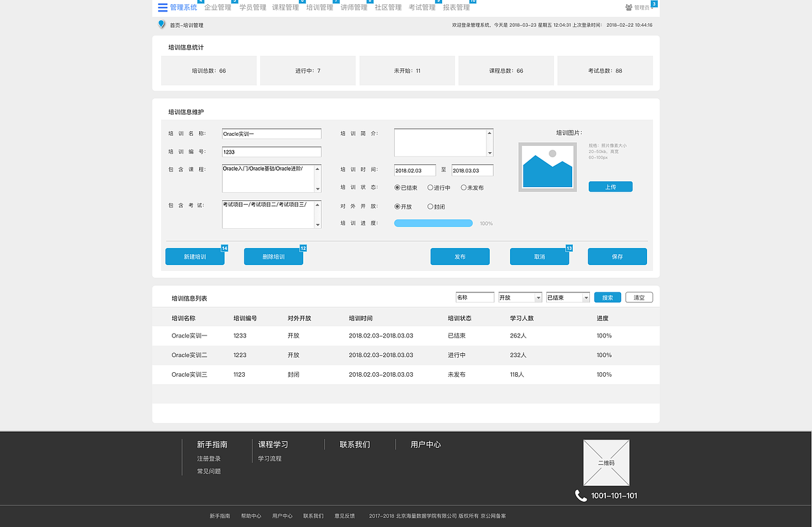Click the 培训简介 text area

click(x=443, y=143)
